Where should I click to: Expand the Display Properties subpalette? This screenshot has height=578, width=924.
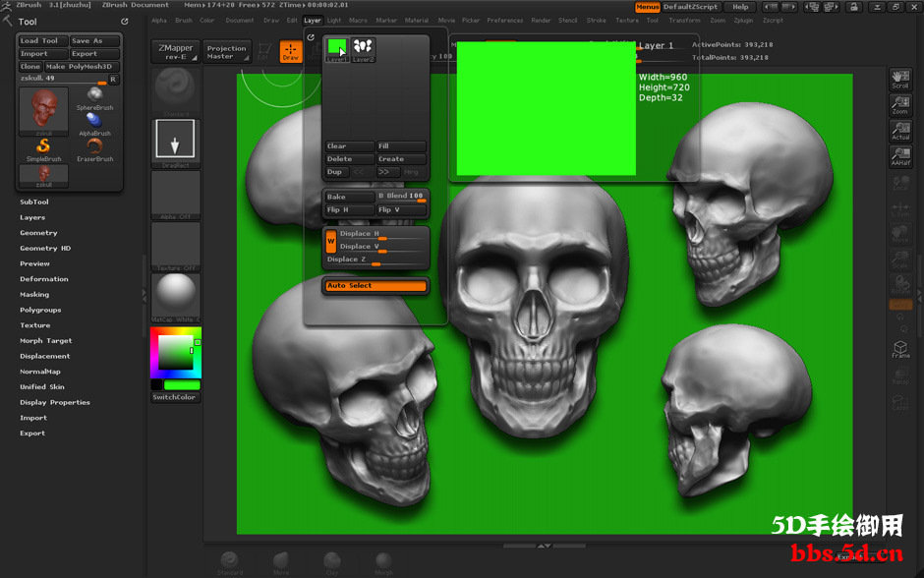click(55, 402)
